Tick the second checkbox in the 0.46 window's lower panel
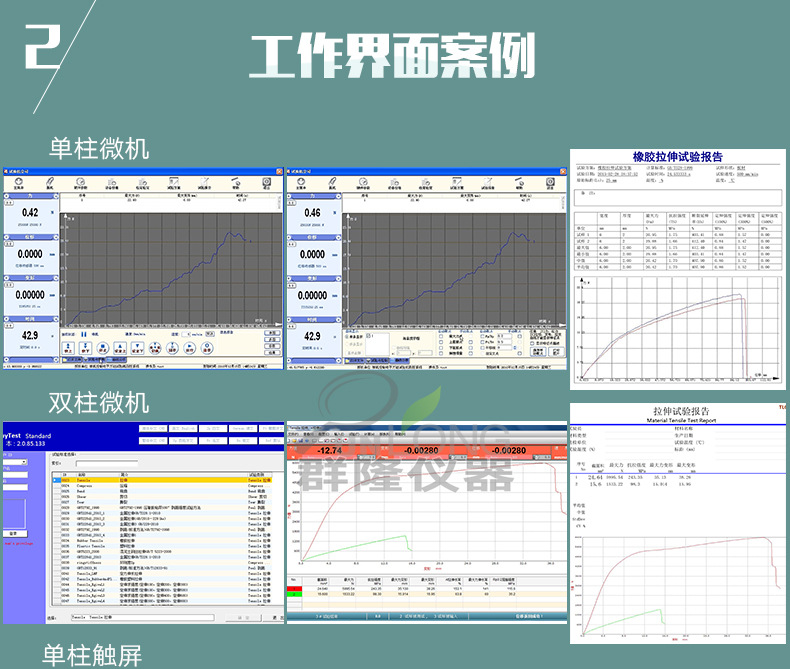790x669 pixels. pyautogui.click(x=441, y=342)
